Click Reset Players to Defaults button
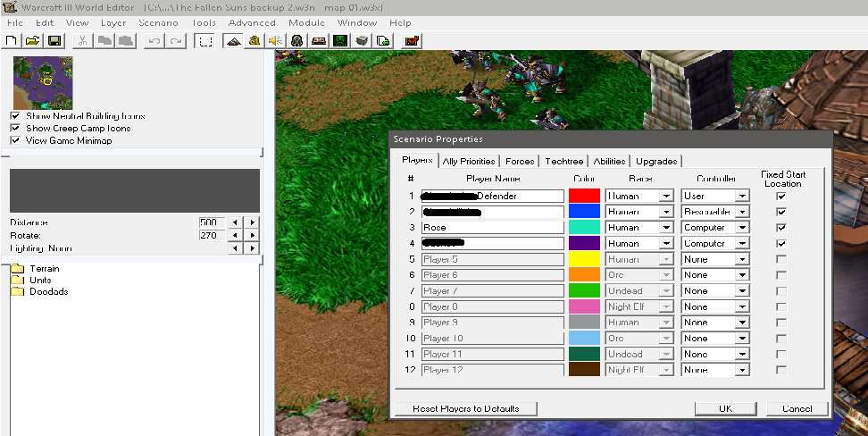The image size is (868, 436). point(465,409)
